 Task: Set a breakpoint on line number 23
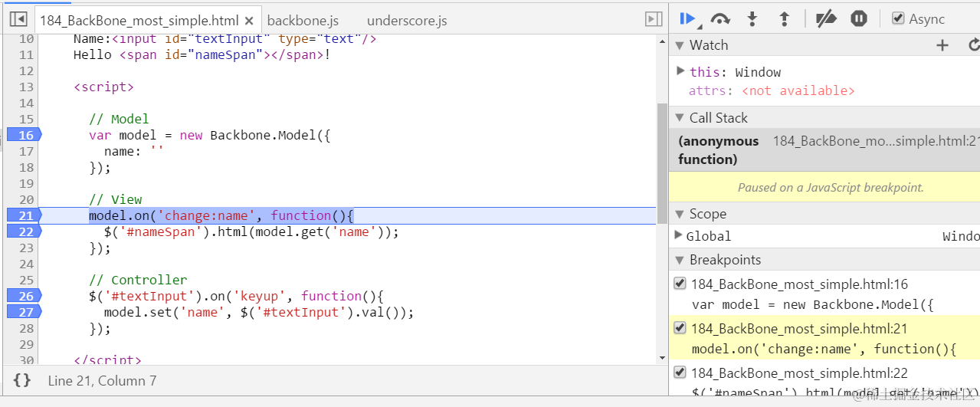tap(26, 248)
